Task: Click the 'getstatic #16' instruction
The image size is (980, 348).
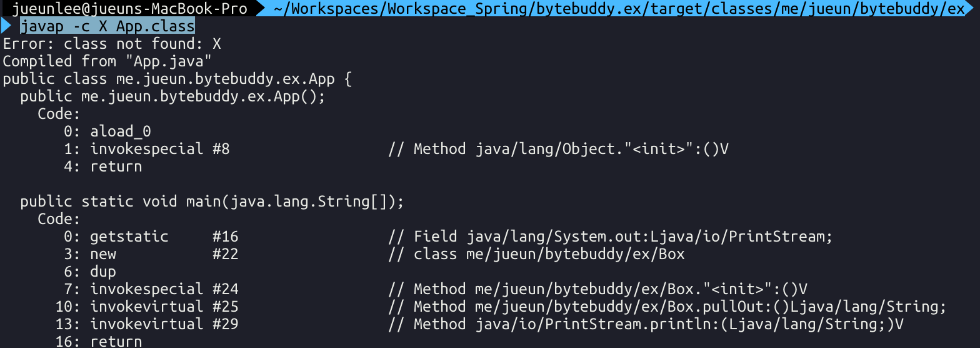Action: pos(151,237)
